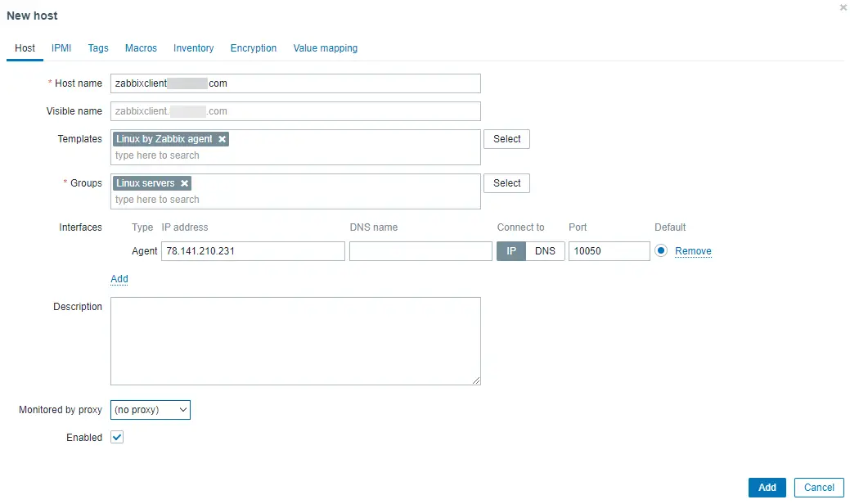Click Select next to Groups
850x504 pixels.
coord(506,182)
